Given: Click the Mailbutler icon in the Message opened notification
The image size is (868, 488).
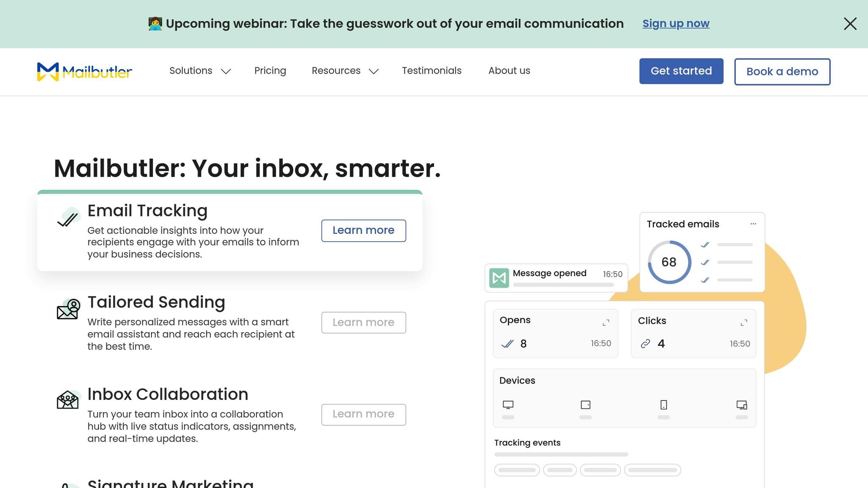Looking at the screenshot, I should (498, 278).
